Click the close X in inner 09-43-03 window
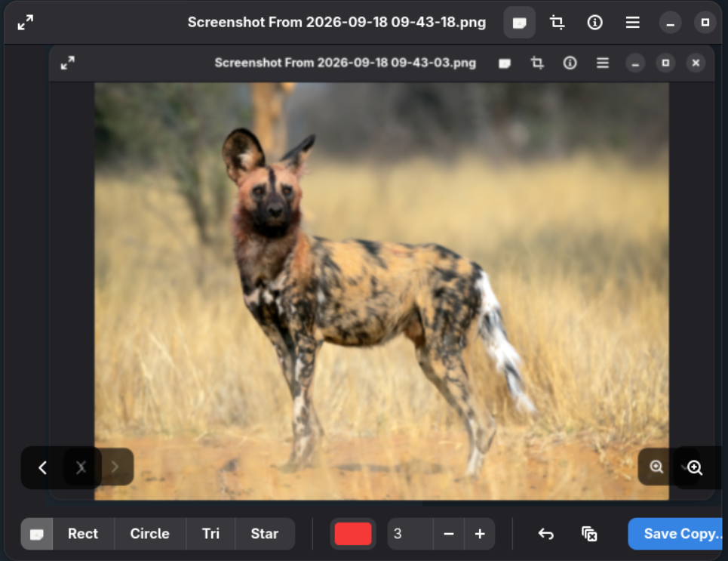 pyautogui.click(x=696, y=63)
